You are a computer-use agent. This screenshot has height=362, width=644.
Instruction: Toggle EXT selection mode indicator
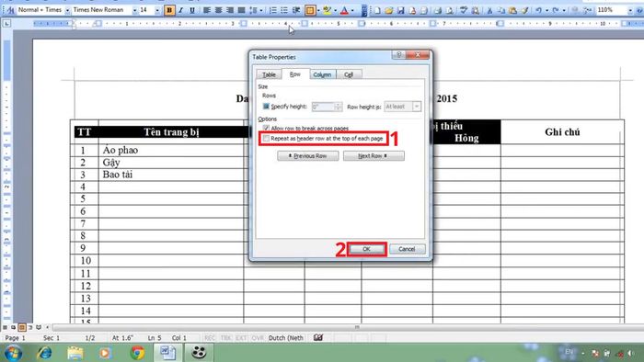click(x=241, y=338)
